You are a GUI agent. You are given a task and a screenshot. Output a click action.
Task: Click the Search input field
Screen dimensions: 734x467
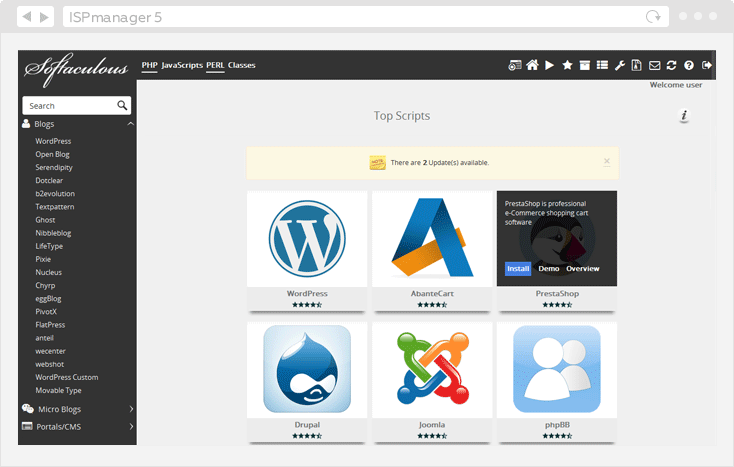(x=70, y=105)
